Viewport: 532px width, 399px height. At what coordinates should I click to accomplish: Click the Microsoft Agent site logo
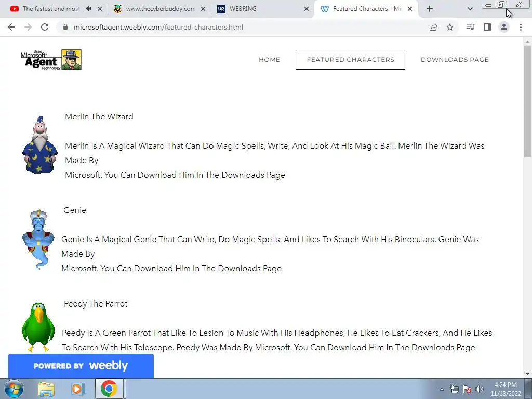click(51, 60)
